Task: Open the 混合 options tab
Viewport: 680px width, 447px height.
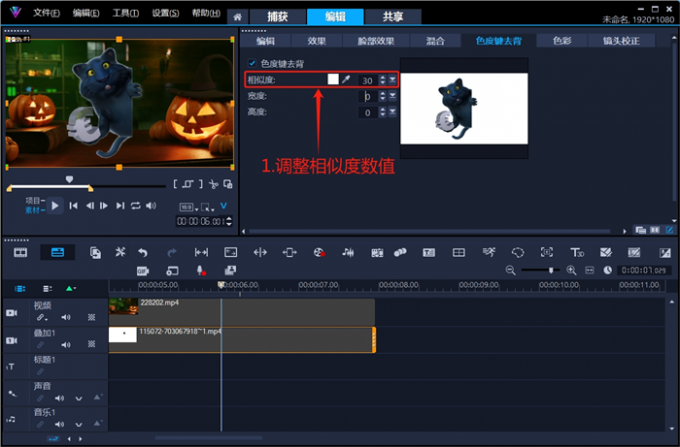Action: [x=435, y=41]
